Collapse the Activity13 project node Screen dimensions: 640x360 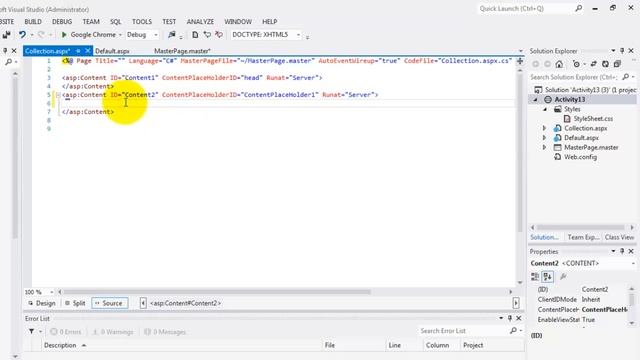(x=536, y=100)
